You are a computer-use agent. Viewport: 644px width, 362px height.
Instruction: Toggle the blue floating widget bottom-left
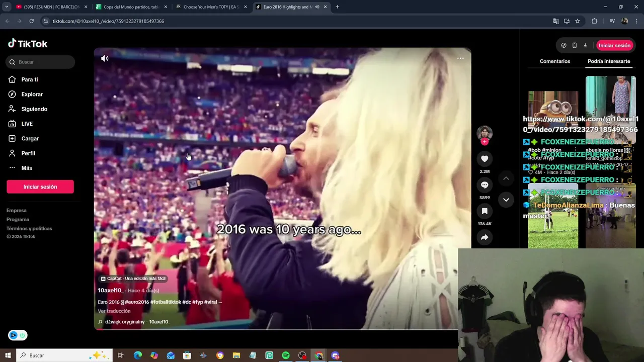pyautogui.click(x=18, y=335)
